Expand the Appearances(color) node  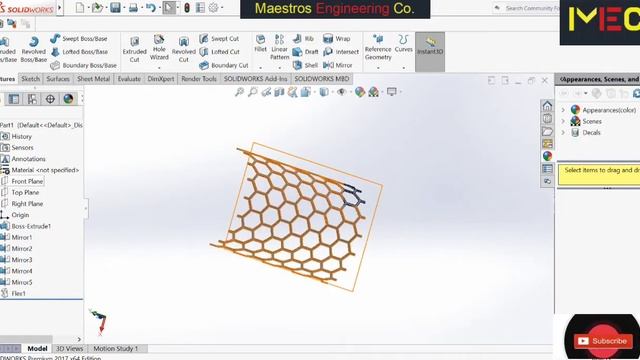pos(563,110)
